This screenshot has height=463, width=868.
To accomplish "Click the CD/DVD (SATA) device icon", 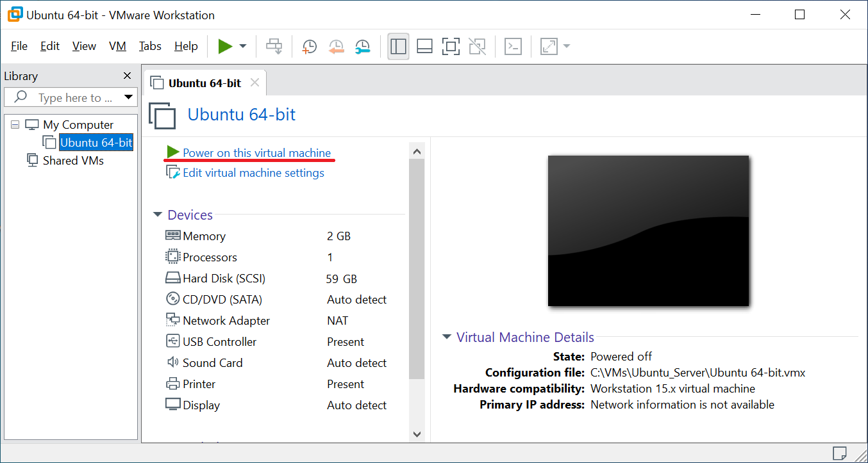I will [173, 299].
